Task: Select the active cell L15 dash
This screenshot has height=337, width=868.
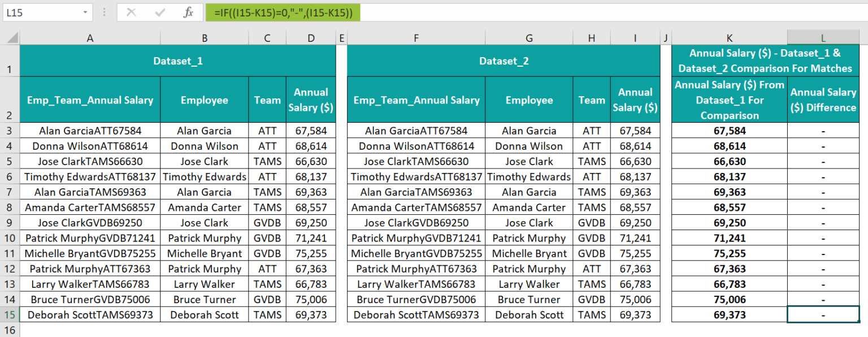Action: coord(823,315)
